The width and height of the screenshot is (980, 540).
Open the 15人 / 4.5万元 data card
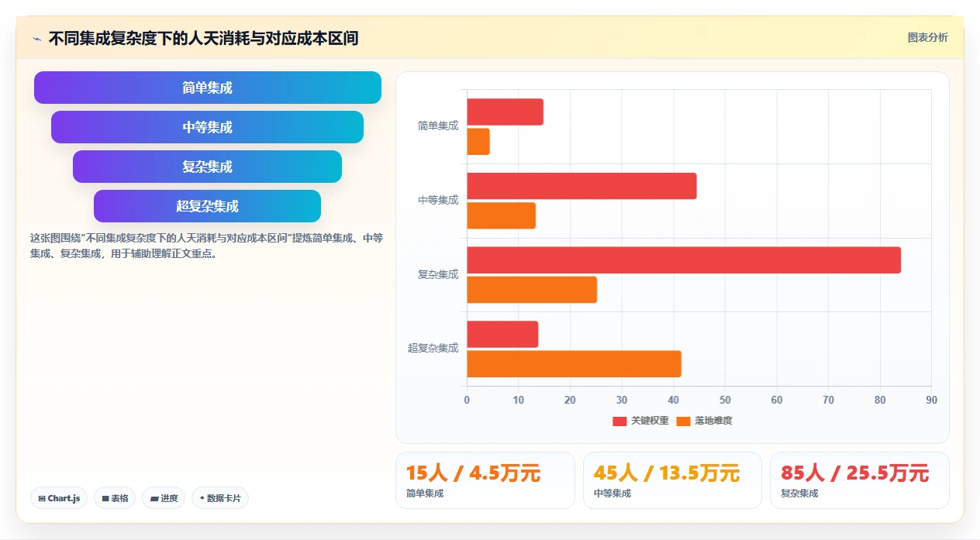[x=485, y=480]
